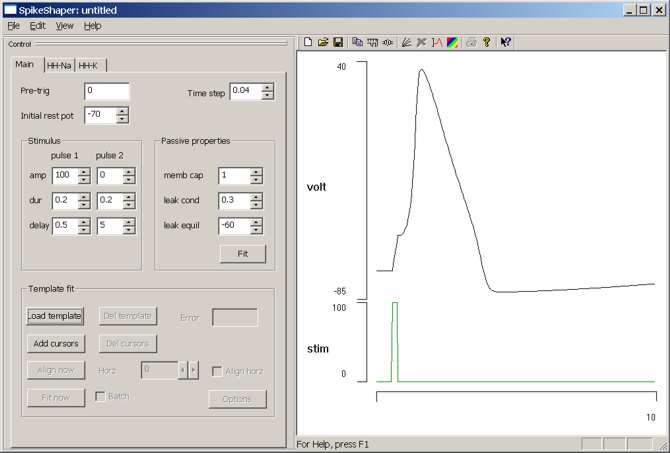
Task: Increase the Time step spinner value
Action: pyautogui.click(x=267, y=87)
